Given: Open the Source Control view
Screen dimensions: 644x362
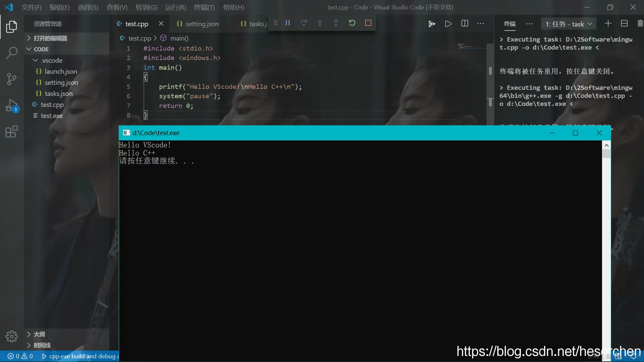Looking at the screenshot, I should click(12, 79).
